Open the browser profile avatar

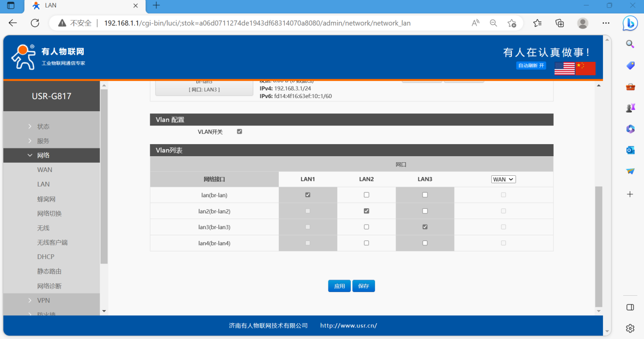tap(583, 23)
